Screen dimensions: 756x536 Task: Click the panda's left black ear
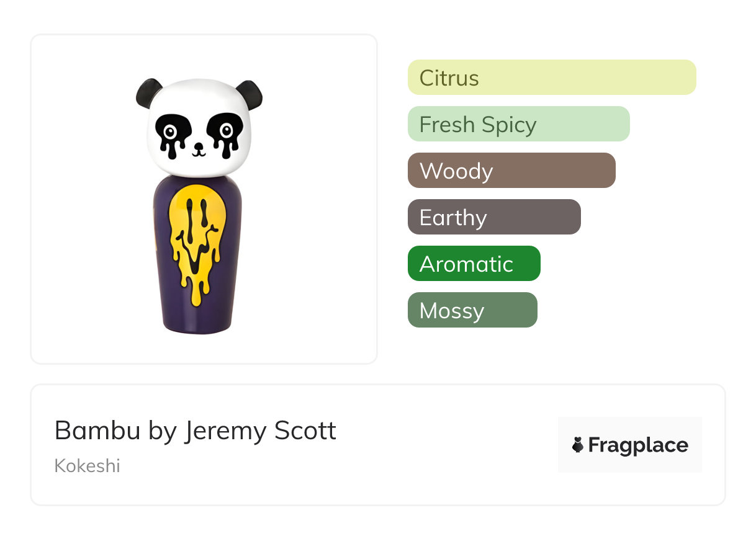point(148,92)
